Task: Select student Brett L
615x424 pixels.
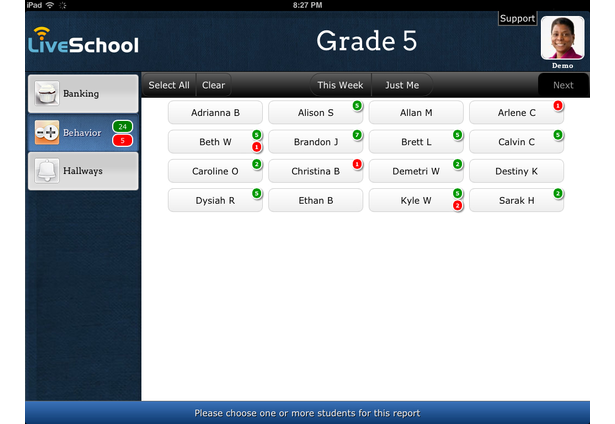Action: pos(416,142)
